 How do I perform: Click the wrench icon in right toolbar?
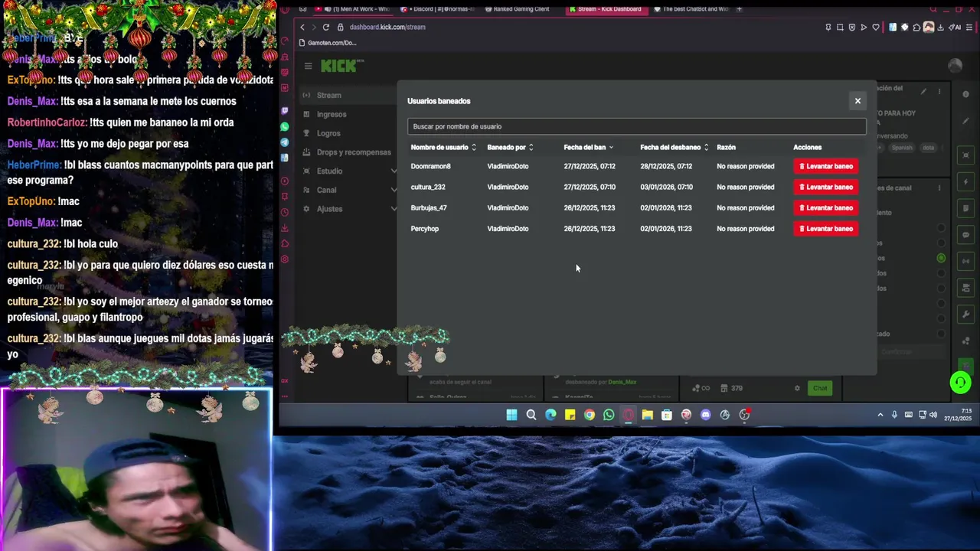click(965, 314)
